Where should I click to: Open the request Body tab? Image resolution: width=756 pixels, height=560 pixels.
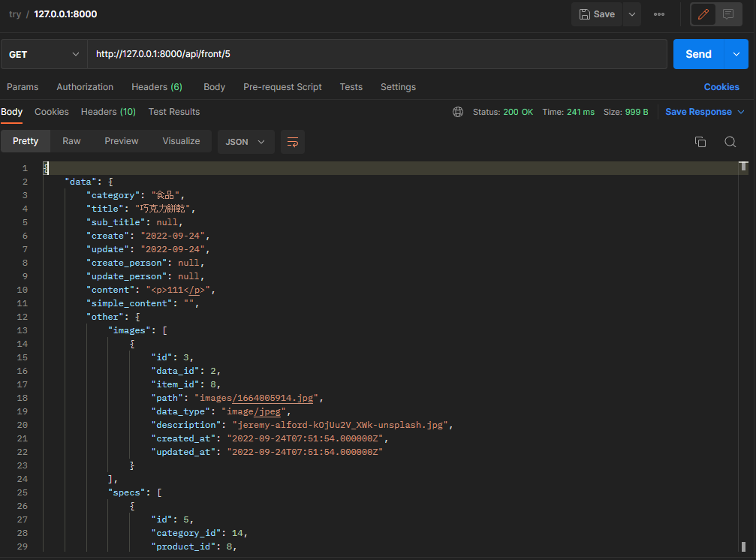click(214, 87)
